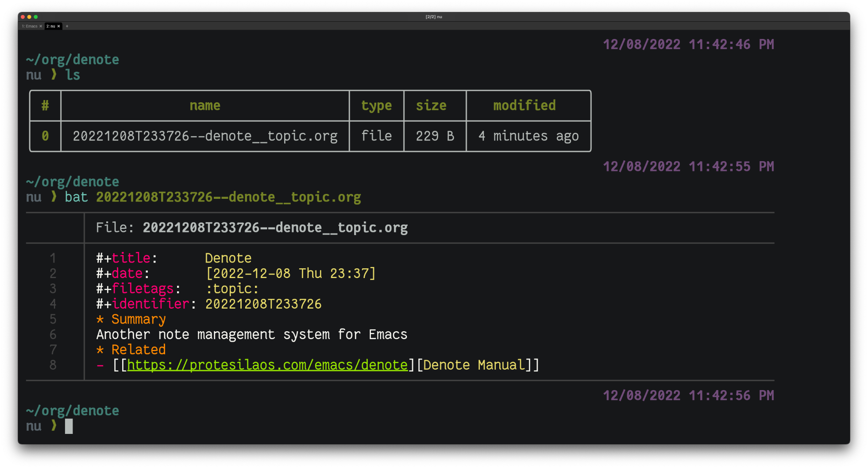
Task: Click file name cell in ls table
Action: pyautogui.click(x=205, y=136)
